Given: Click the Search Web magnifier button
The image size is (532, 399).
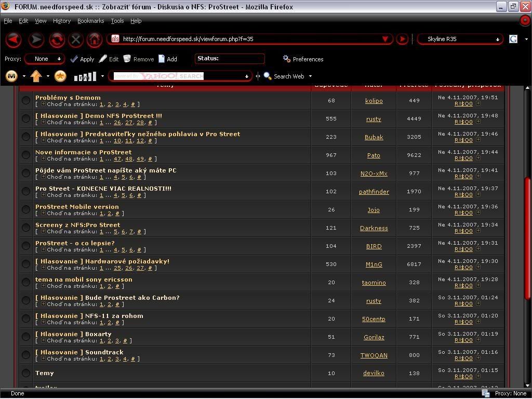Looking at the screenshot, I should click(284, 76).
